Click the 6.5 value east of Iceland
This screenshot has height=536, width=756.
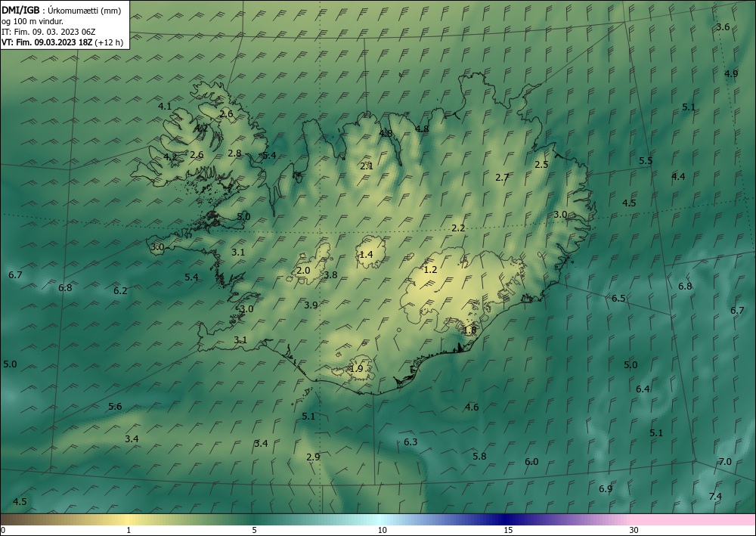[x=618, y=299]
